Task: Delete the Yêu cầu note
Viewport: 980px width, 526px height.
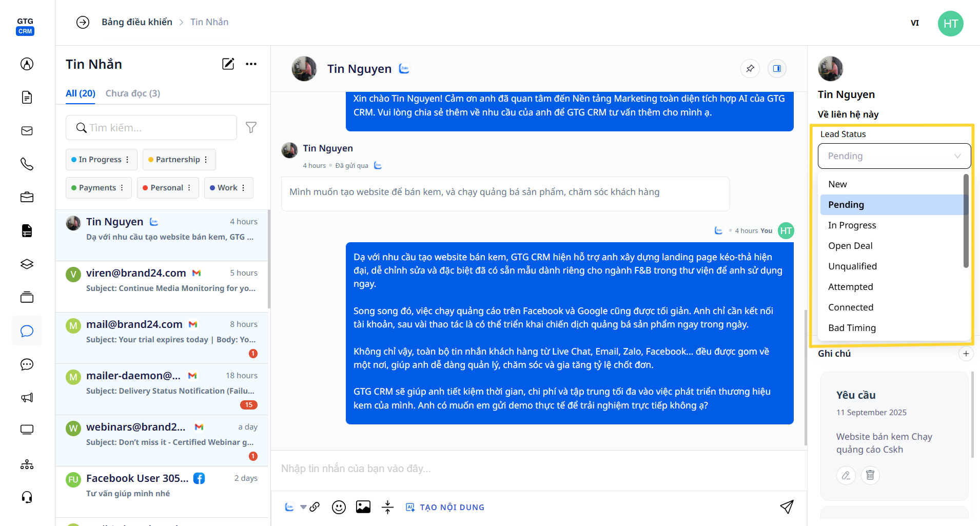Action: point(870,475)
